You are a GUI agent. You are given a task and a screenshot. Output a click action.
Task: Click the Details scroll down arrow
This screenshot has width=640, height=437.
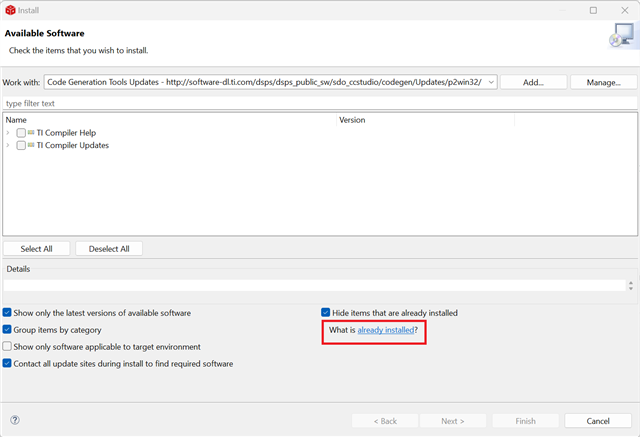click(x=631, y=288)
